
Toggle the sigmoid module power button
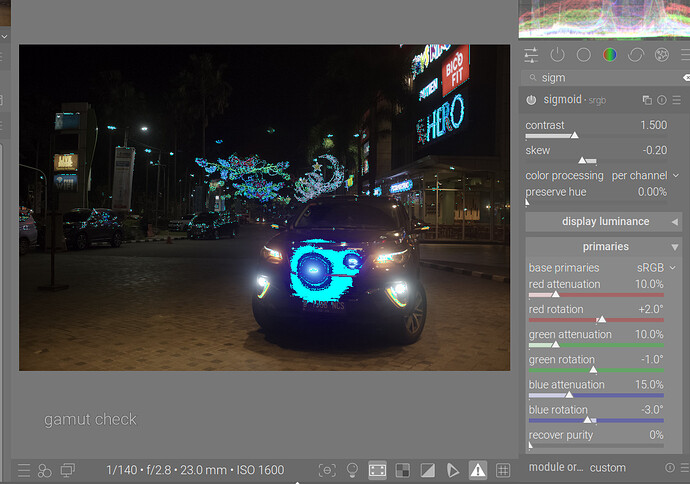point(531,100)
